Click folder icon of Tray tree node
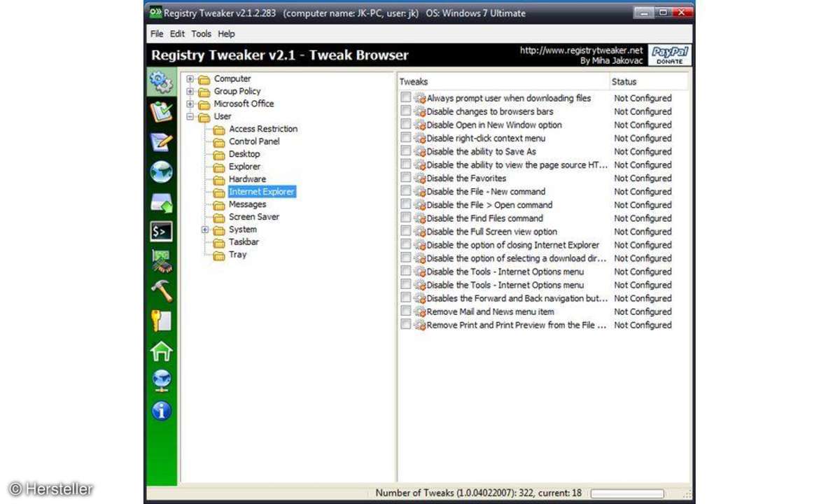 tap(219, 255)
